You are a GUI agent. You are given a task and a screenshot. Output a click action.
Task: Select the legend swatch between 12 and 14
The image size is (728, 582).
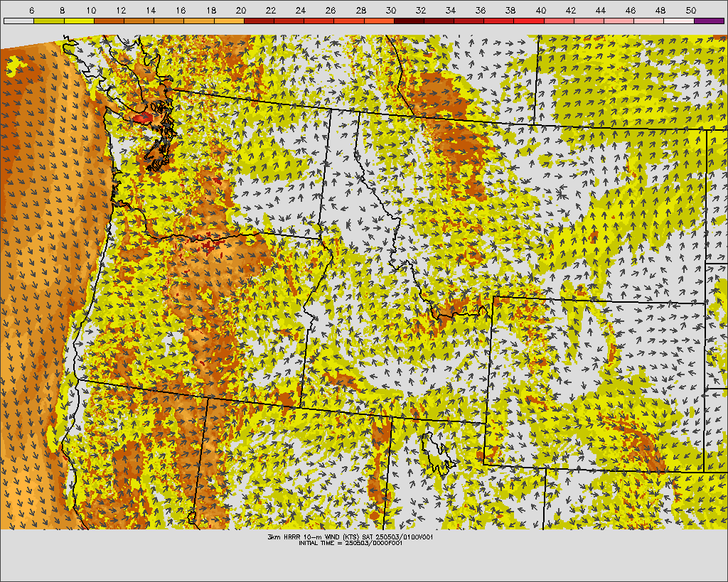pyautogui.click(x=139, y=21)
